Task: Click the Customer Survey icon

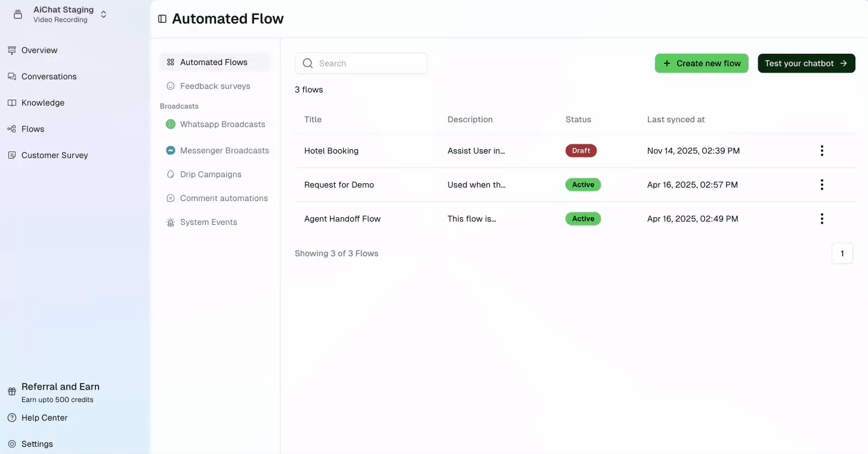Action: pyautogui.click(x=12, y=155)
